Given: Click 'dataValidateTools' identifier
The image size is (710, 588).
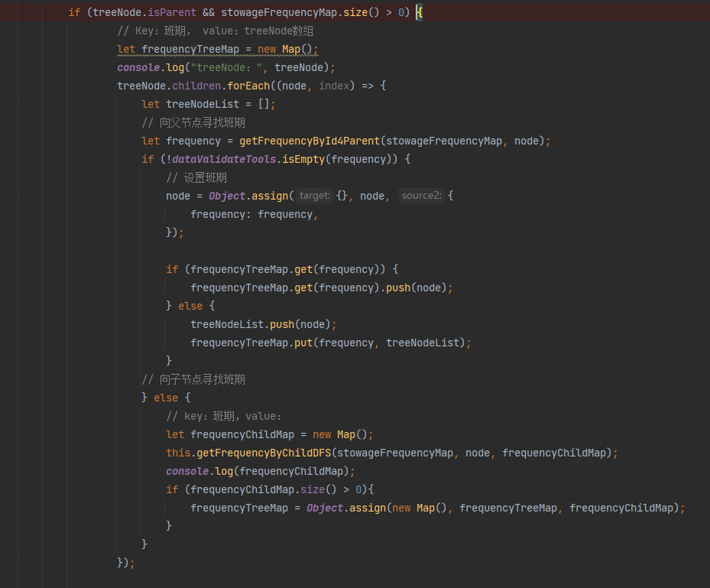Looking at the screenshot, I should 224,160.
